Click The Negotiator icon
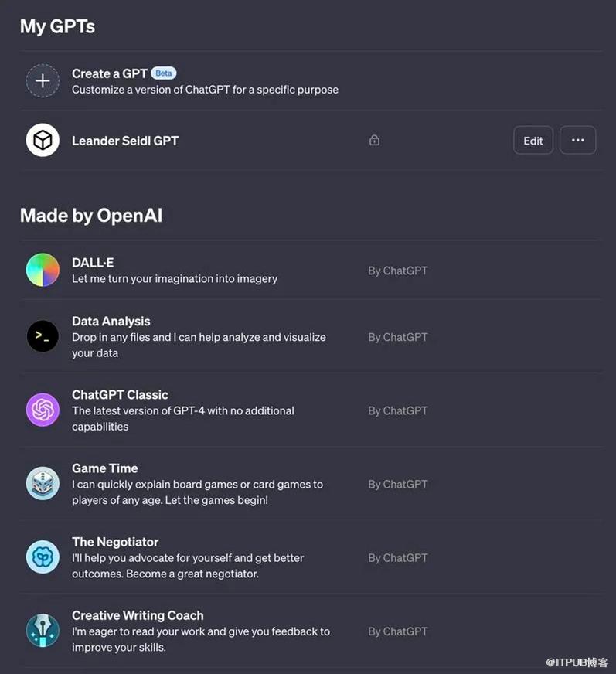The height and width of the screenshot is (674, 616). pos(43,557)
